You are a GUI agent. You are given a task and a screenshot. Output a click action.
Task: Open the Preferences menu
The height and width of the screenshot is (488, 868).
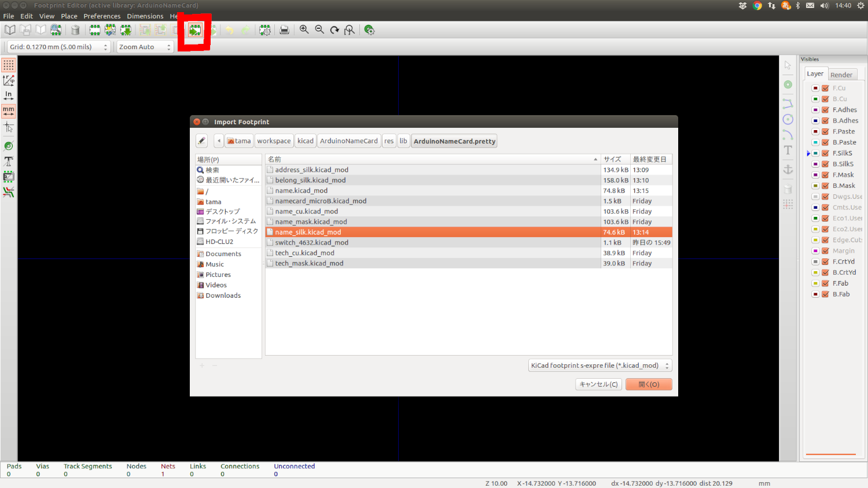[x=102, y=16]
